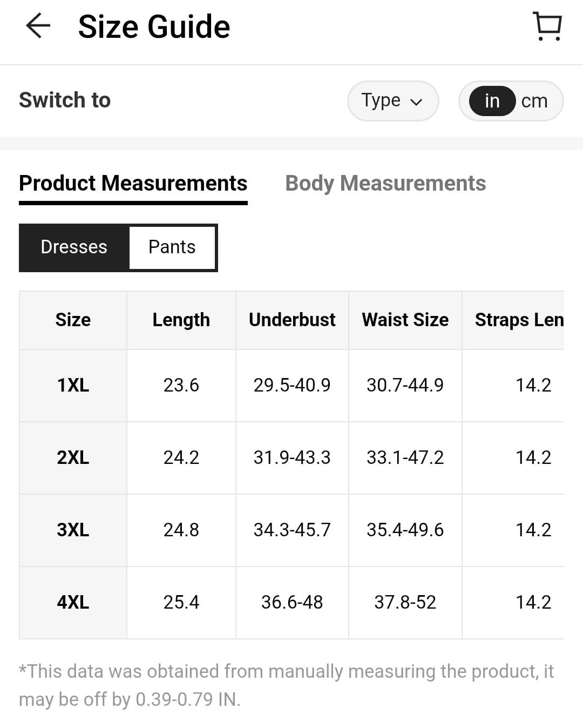Switch units to cm
The width and height of the screenshot is (583, 728).
point(534,101)
